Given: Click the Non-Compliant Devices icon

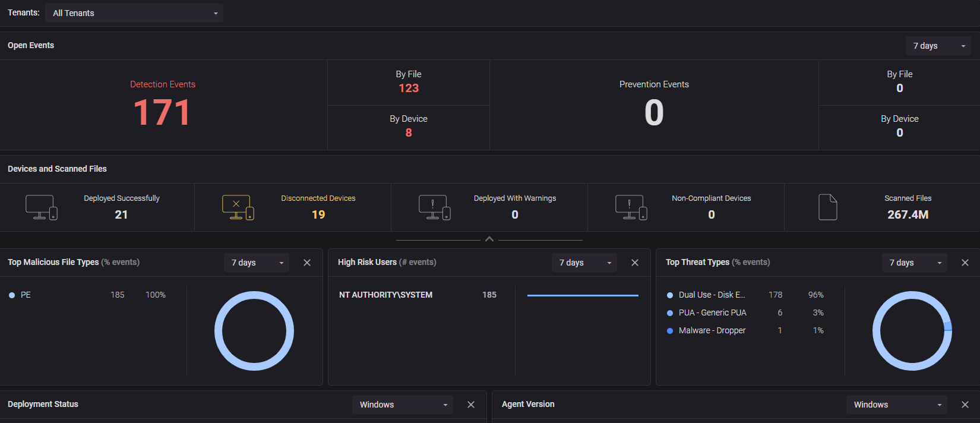Looking at the screenshot, I should click(x=631, y=207).
